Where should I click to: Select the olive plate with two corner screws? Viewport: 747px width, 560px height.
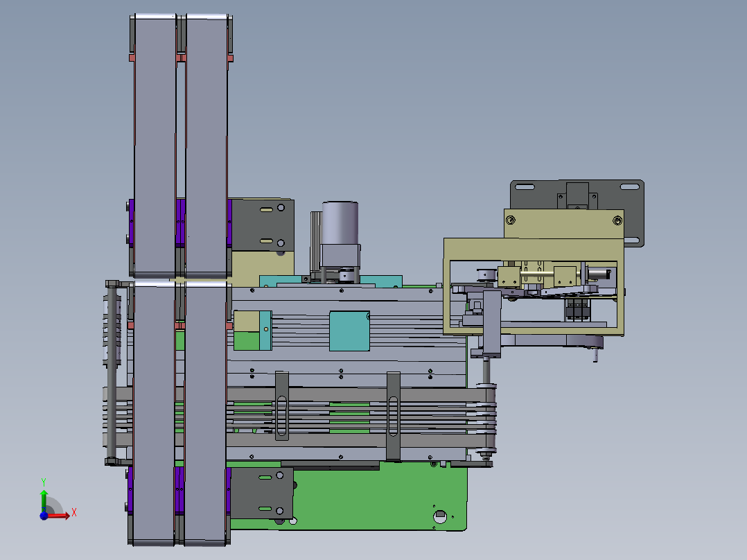(x=563, y=224)
